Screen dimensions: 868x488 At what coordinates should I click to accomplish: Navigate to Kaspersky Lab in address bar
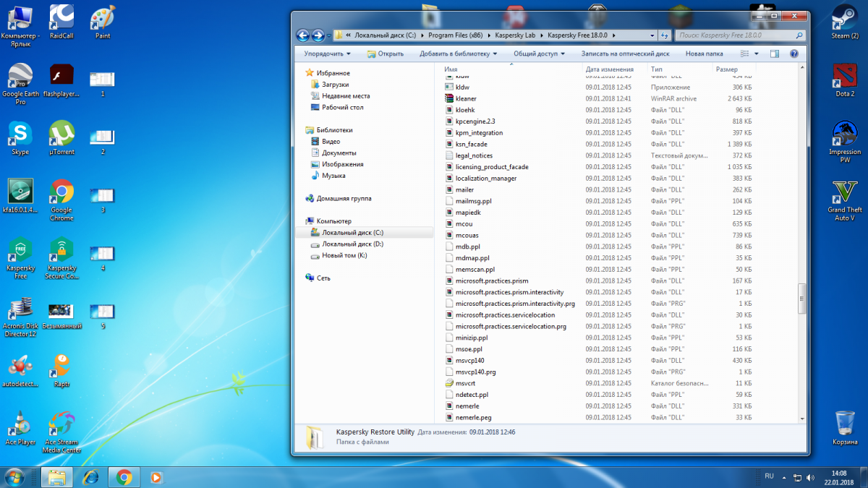514,35
